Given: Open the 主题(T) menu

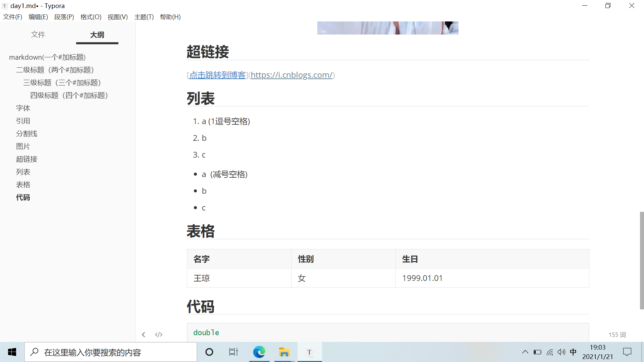Looking at the screenshot, I should click(144, 17).
